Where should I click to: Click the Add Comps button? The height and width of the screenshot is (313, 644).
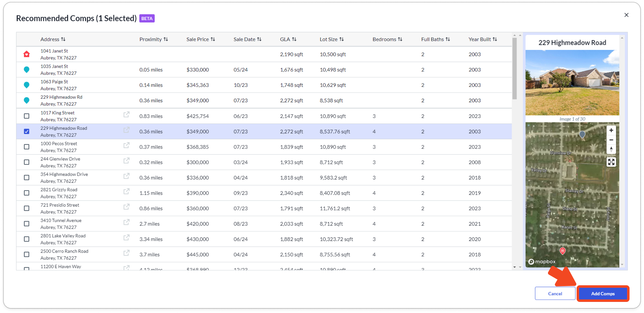click(602, 294)
